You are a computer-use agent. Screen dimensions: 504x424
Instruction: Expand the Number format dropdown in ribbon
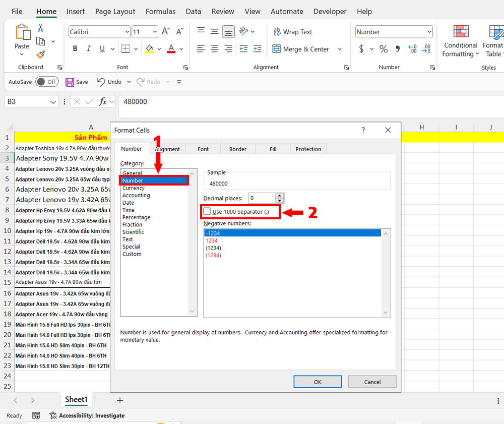pos(429,32)
